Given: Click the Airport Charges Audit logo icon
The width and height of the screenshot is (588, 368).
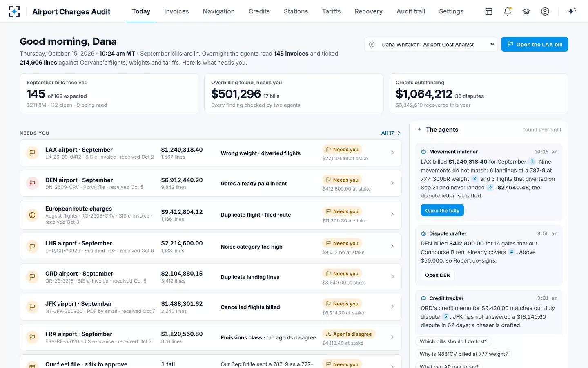Looking at the screenshot, I should [x=14, y=11].
